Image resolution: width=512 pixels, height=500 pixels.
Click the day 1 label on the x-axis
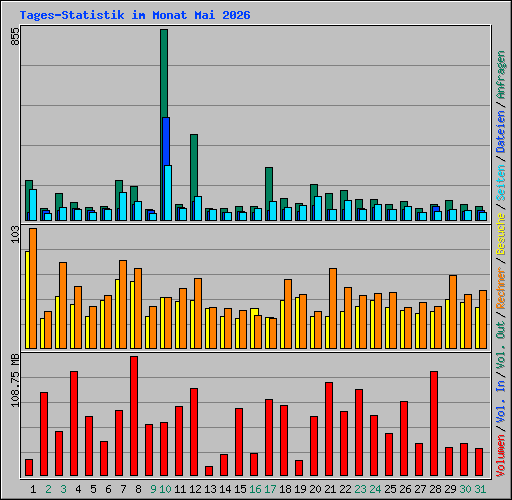pyautogui.click(x=33, y=489)
